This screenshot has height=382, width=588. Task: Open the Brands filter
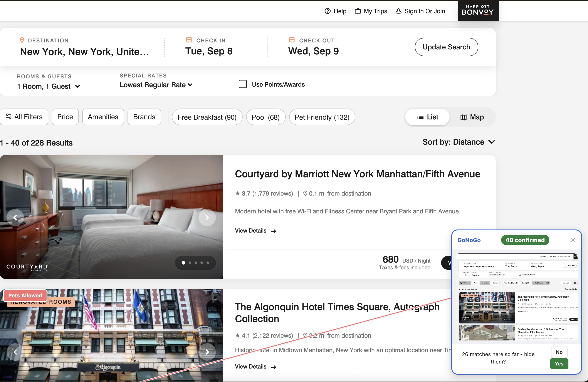click(x=144, y=117)
